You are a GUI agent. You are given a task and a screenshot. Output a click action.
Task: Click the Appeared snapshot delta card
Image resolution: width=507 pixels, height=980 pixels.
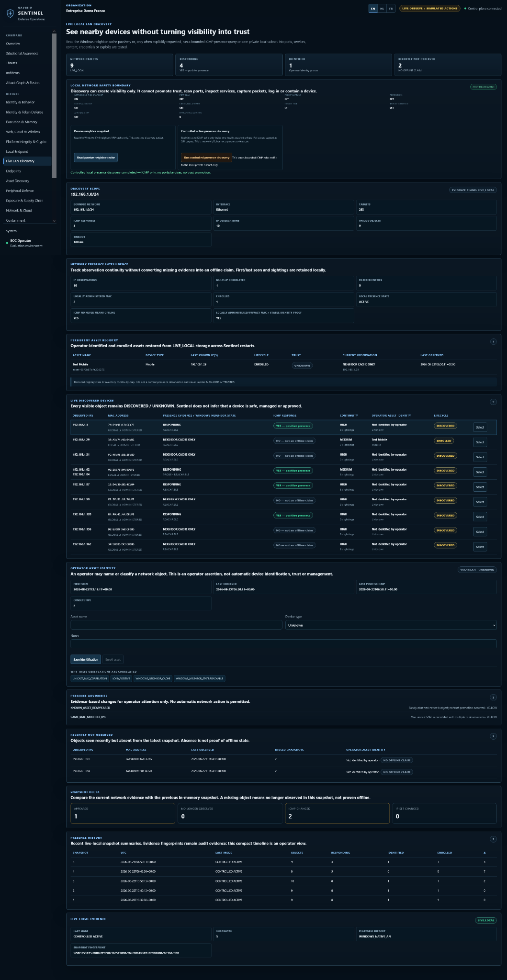coord(123,813)
